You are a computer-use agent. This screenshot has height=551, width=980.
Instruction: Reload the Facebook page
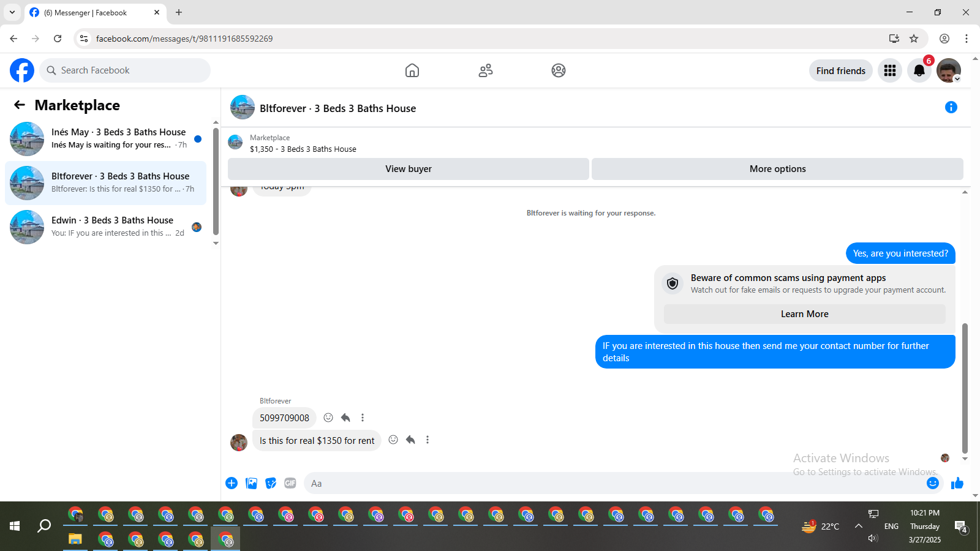58,39
